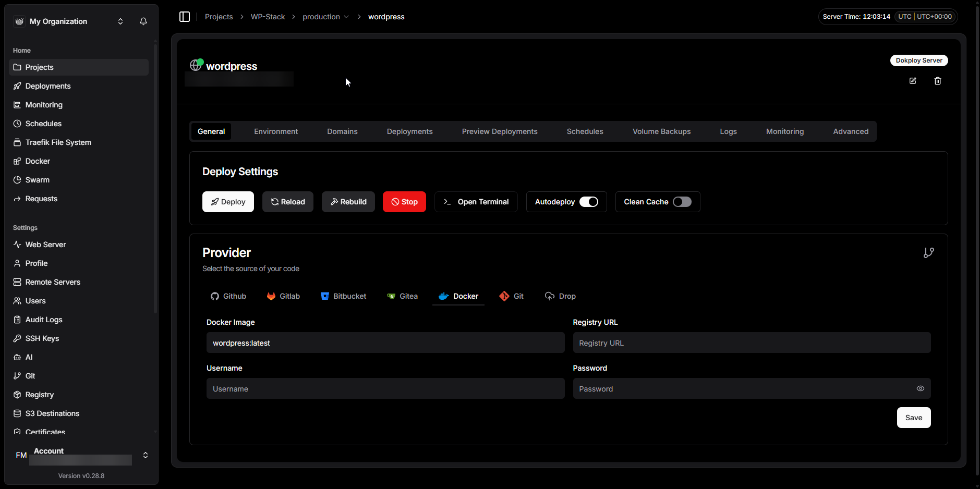Open Traefik File System
This screenshot has height=489, width=980.
(x=79, y=142)
